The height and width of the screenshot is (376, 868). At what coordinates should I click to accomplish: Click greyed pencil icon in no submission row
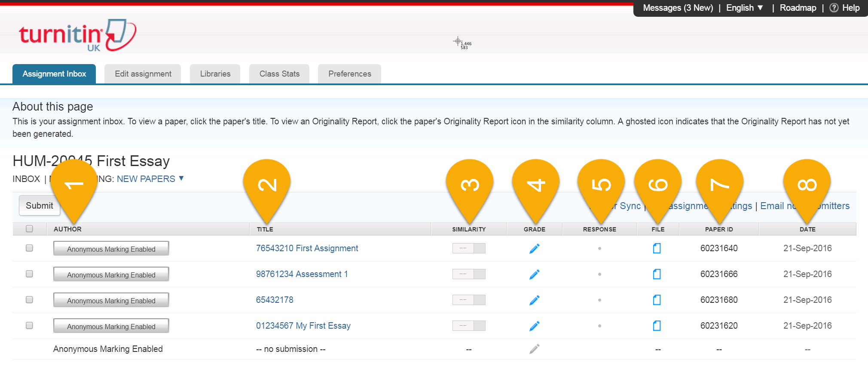pyautogui.click(x=534, y=349)
